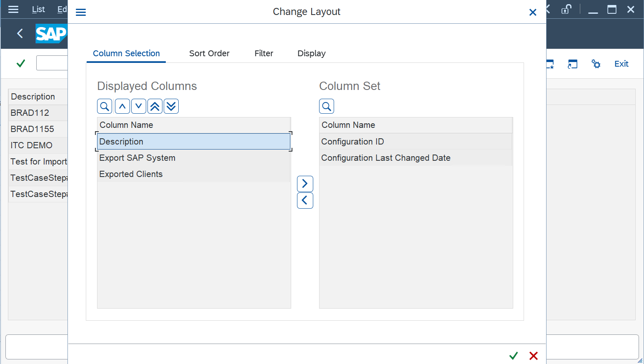Cancel dialog with red X at bottom
Screen dimensions: 644x364
pyautogui.click(x=533, y=356)
